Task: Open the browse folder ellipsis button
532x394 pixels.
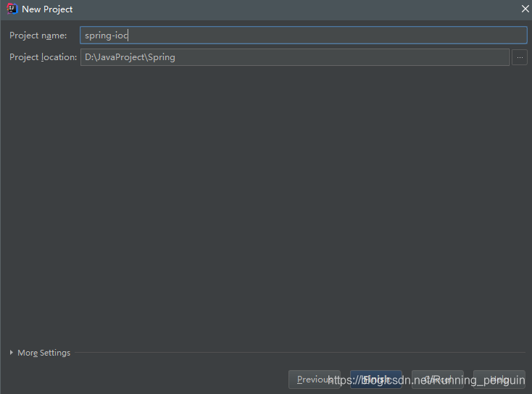Action: click(x=520, y=57)
